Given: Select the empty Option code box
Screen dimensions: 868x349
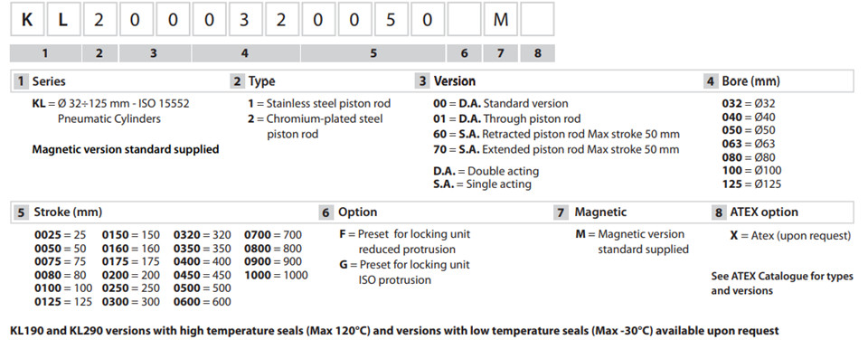Looking at the screenshot, I should click(464, 19).
